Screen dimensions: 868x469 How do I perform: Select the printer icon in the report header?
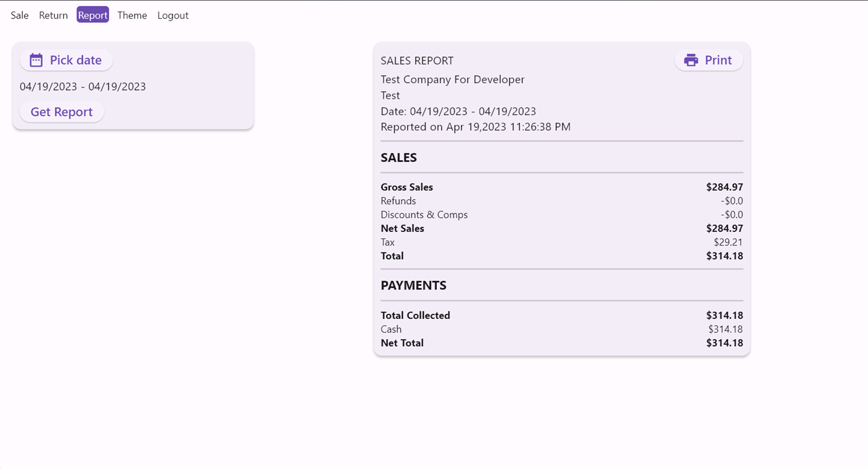pos(691,60)
